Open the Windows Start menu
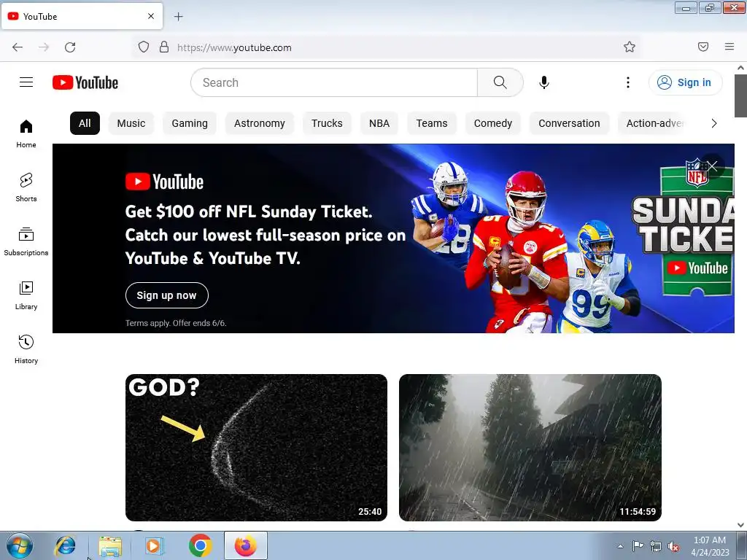The image size is (747, 560). pos(20,545)
